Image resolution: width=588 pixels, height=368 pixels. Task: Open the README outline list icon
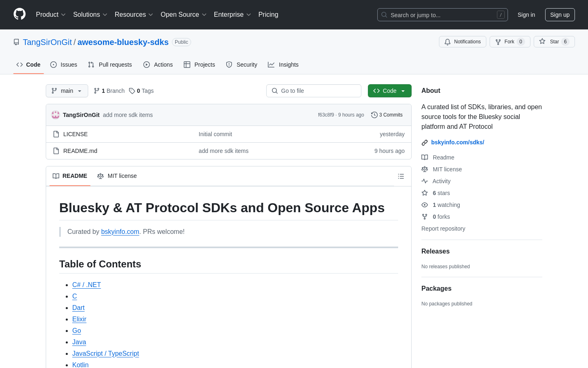click(x=401, y=176)
